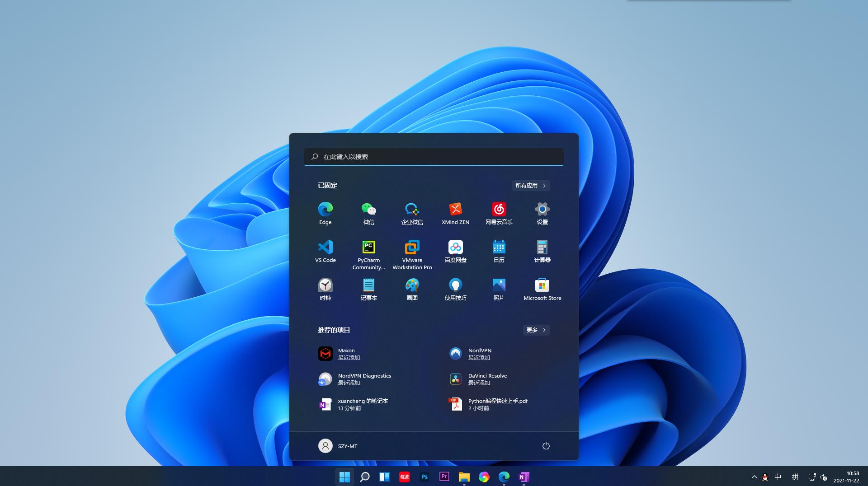
Task: Open the 设置 settings app
Action: click(x=542, y=212)
